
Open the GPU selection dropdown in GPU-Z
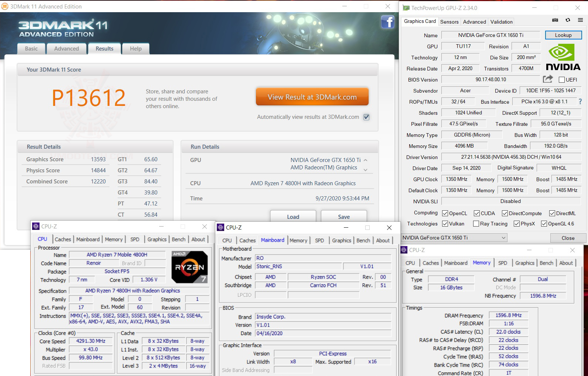[454, 238]
